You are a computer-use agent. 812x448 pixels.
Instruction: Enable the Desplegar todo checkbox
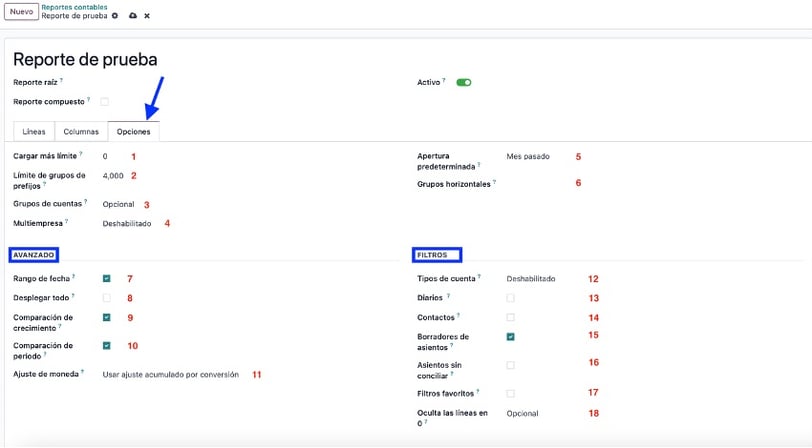coord(107,298)
